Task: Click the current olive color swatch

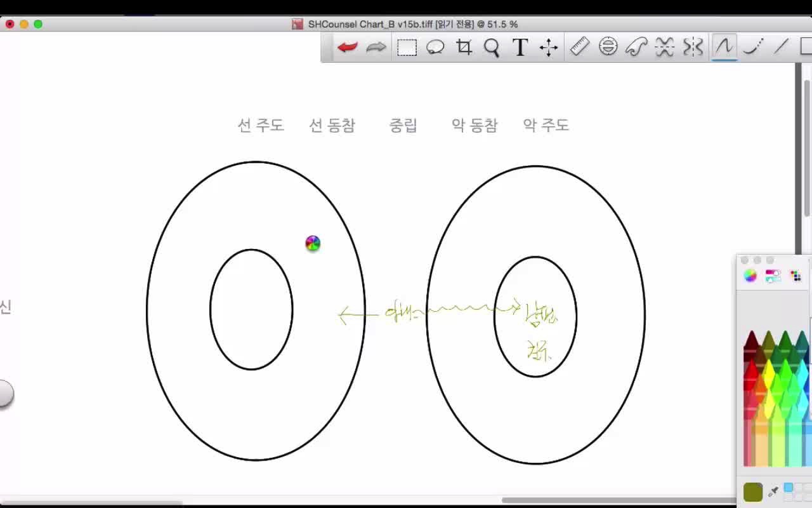Action: (x=753, y=492)
